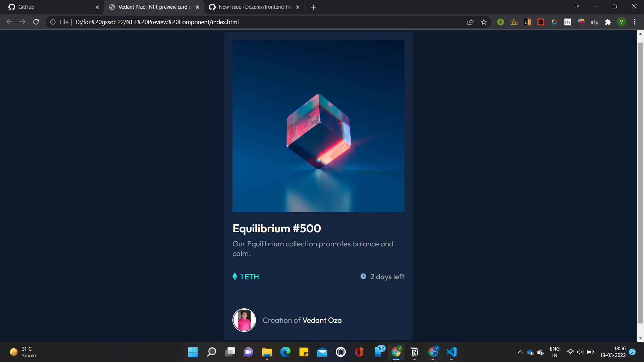Screen dimensions: 644x362
Task: Show hidden system tray icons
Action: pos(520,352)
